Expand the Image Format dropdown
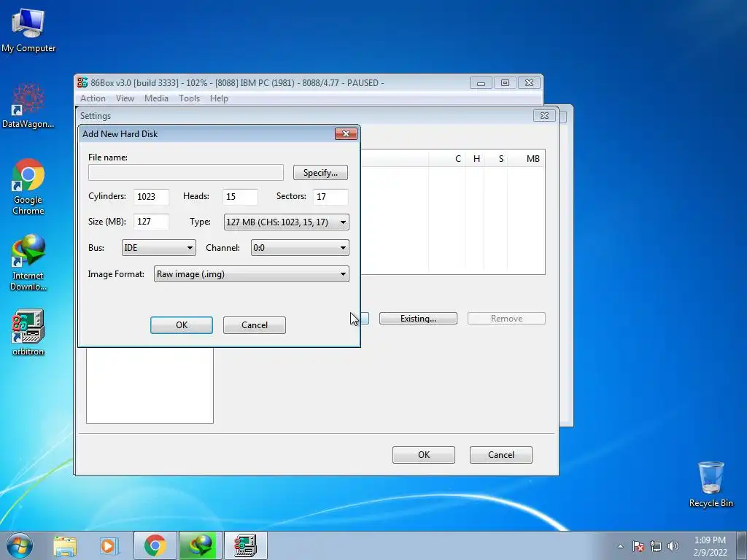Screen dimensions: 747x560 pyautogui.click(x=251, y=274)
